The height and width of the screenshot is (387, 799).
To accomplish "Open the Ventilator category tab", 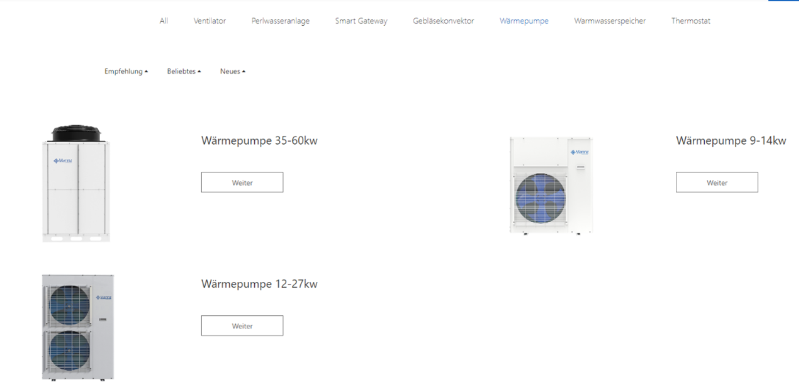I will (209, 21).
